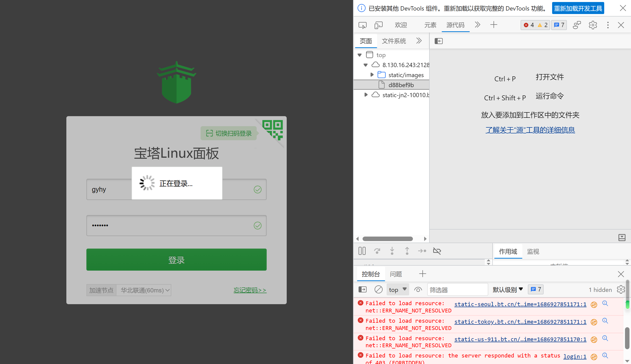Open the Issues (问题) drawer tab
631x364 pixels.
point(396,274)
